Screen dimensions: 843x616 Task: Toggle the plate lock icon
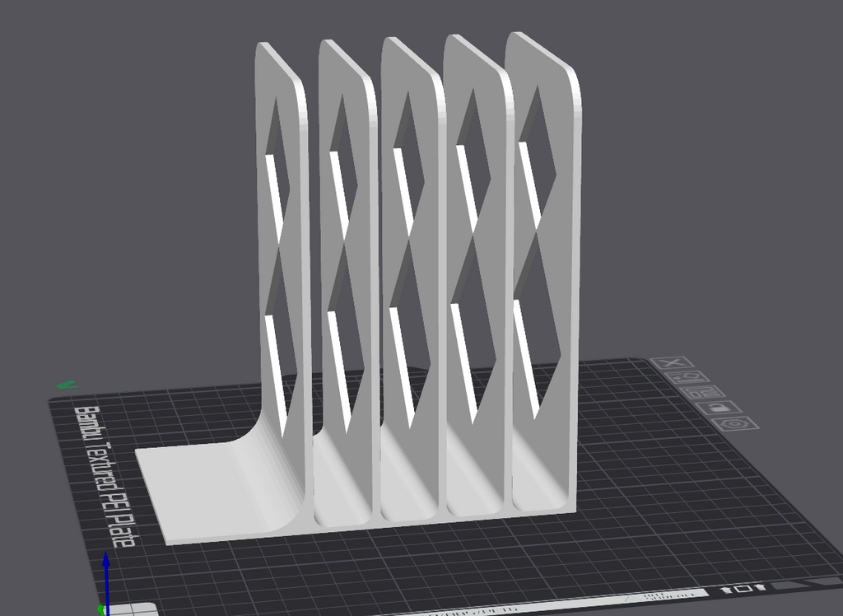718,408
